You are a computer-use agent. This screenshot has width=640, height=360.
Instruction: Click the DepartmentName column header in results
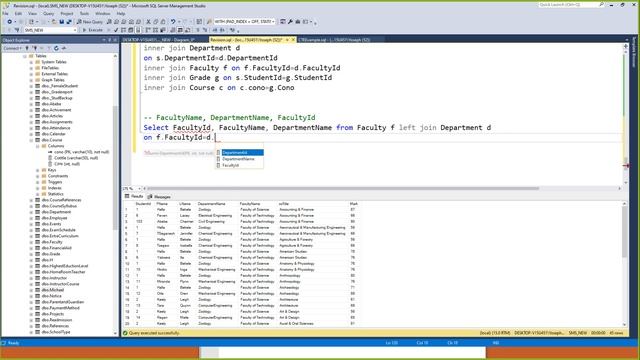(211, 204)
